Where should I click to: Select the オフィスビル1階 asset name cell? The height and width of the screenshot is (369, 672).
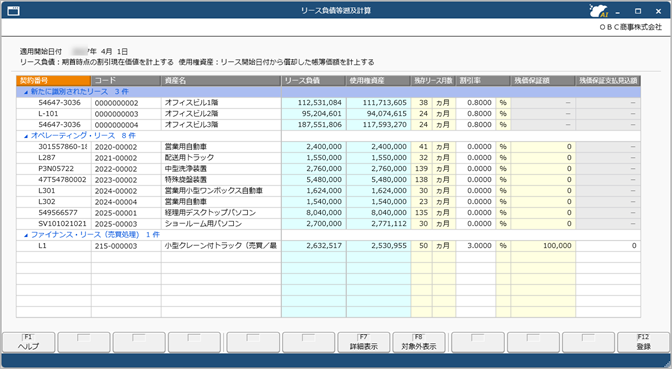(221, 103)
